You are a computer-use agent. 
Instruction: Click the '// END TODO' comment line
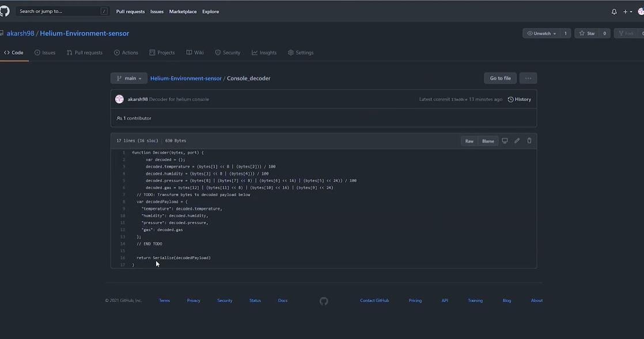click(150, 244)
